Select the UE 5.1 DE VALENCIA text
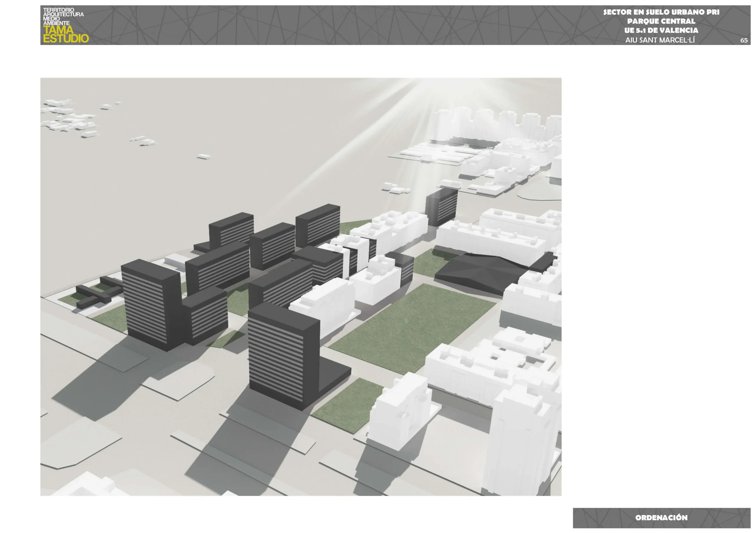Screen dimensions: 756x533 pos(661,30)
